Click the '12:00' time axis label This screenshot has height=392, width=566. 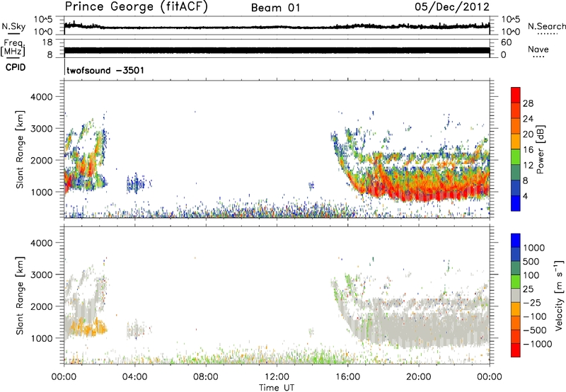277,377
